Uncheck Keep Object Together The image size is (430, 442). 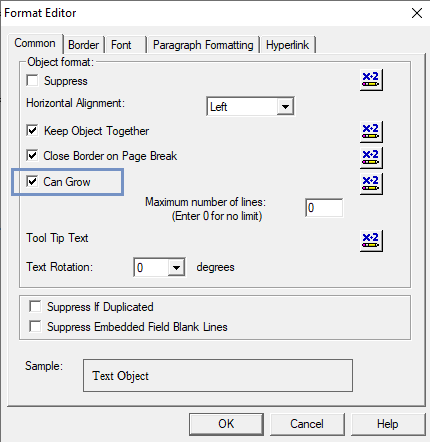(x=32, y=130)
